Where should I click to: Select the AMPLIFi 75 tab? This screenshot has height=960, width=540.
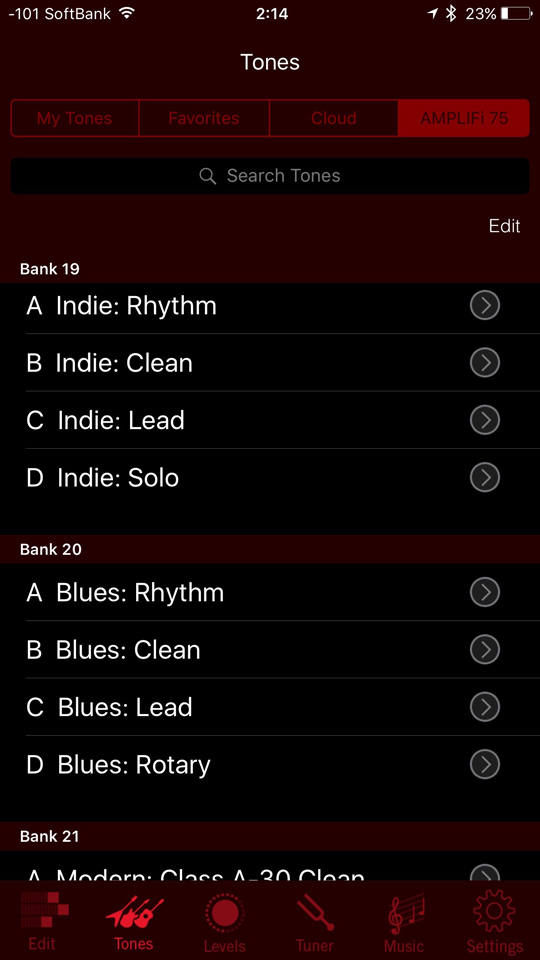[x=464, y=118]
